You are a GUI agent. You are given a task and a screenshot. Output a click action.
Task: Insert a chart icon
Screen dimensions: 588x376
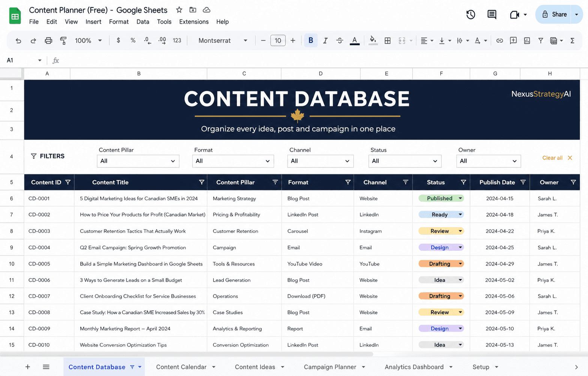(527, 40)
